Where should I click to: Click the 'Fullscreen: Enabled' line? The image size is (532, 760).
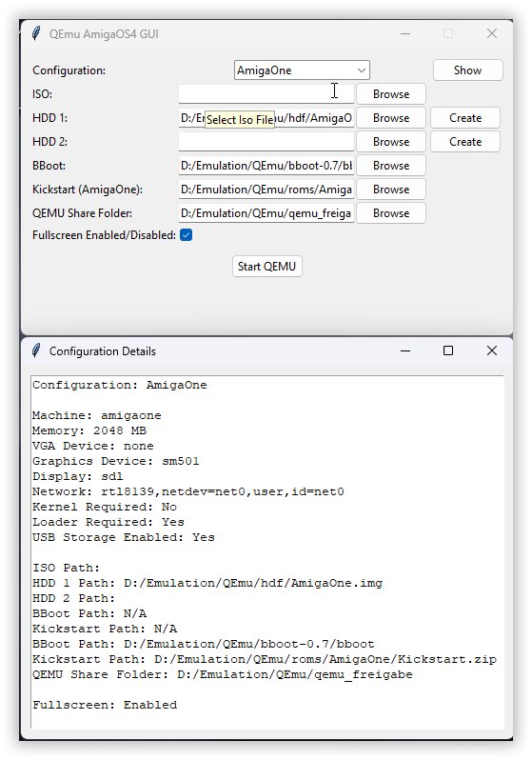click(104, 705)
